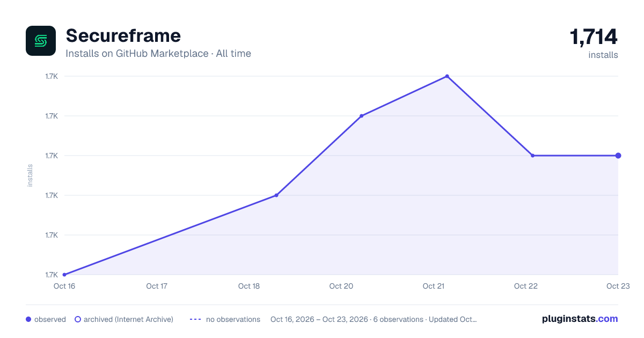Viewport: 644px width, 338px height.
Task: Click the date range and observations summary text
Action: (374, 319)
